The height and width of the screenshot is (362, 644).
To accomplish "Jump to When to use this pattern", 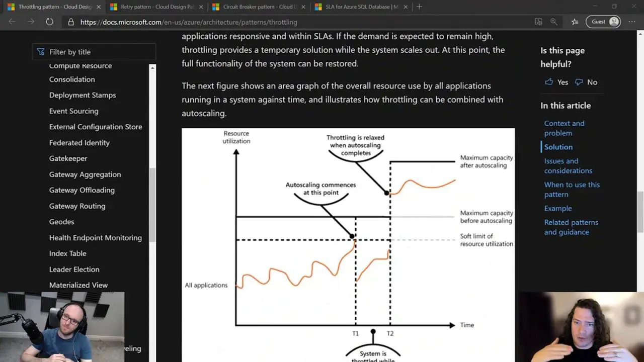I will (572, 190).
